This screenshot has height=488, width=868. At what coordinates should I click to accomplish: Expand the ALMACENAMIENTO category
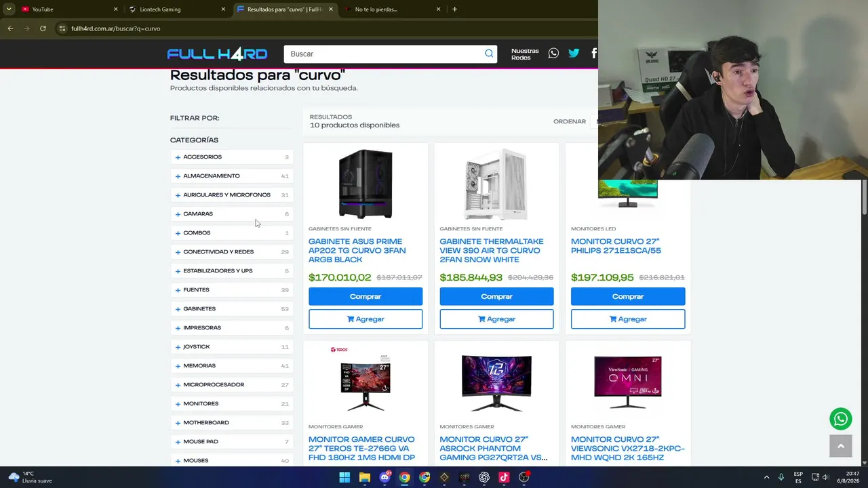coord(232,176)
